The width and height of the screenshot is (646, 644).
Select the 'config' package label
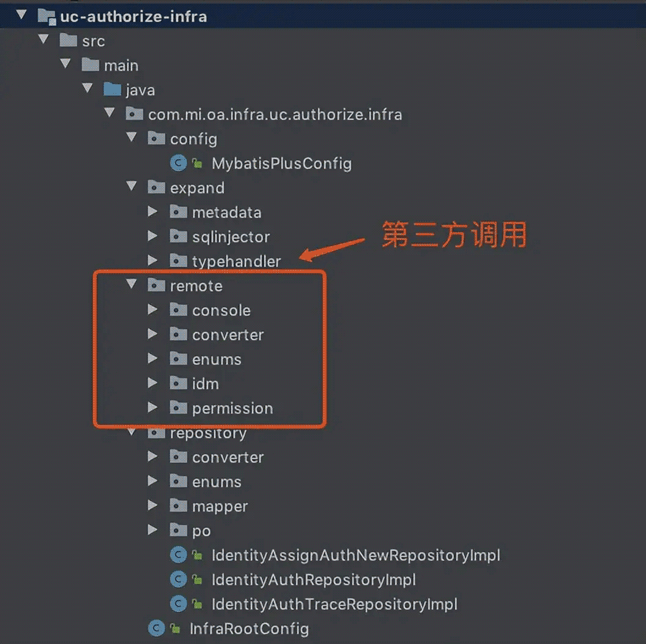click(194, 140)
